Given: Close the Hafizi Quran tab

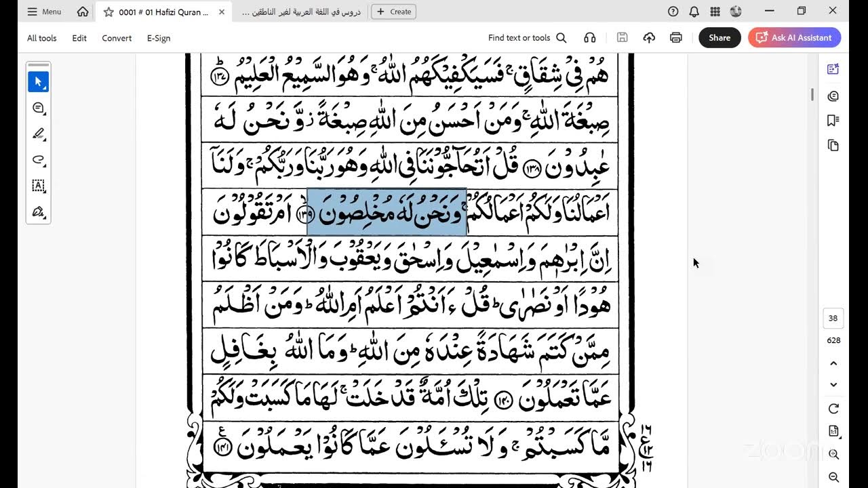Looking at the screenshot, I should (222, 12).
